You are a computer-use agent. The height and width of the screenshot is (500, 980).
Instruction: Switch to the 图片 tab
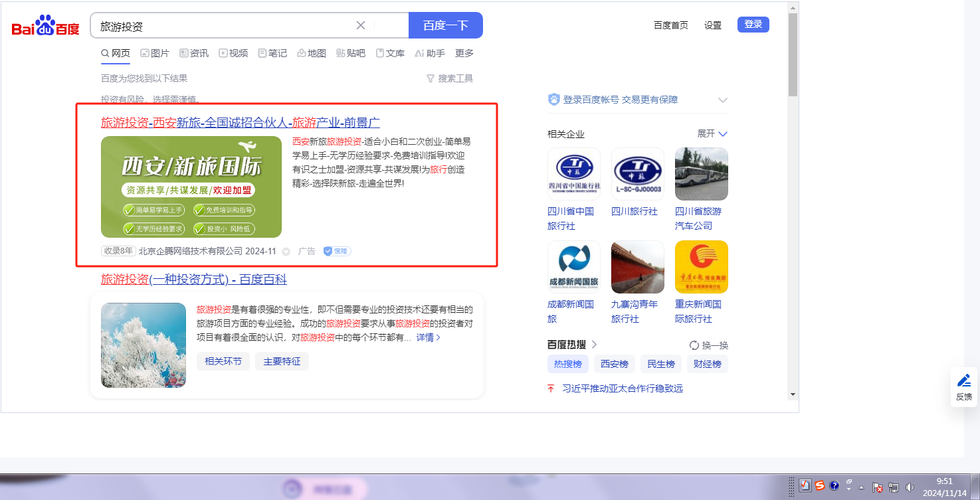pos(155,53)
